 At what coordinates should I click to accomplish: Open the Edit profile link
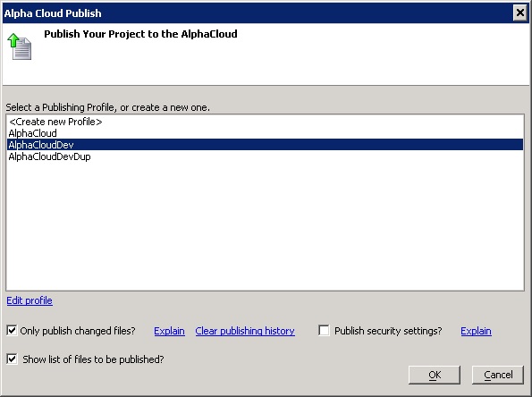[30, 300]
